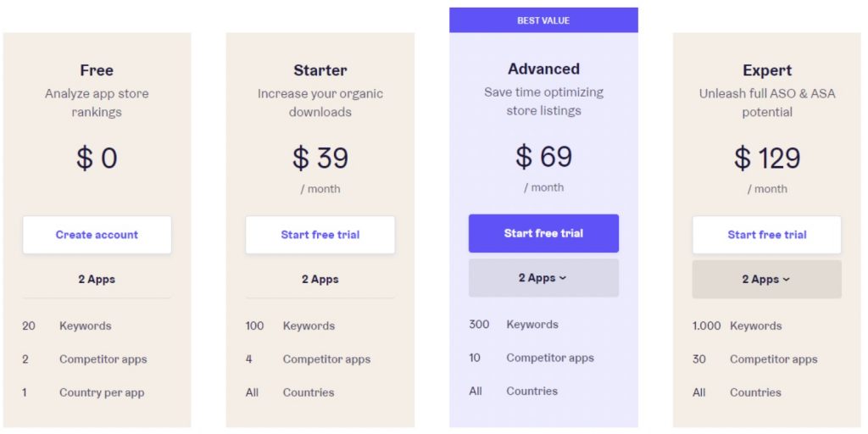
Task: Start free trial for Starter plan
Action: click(x=320, y=235)
